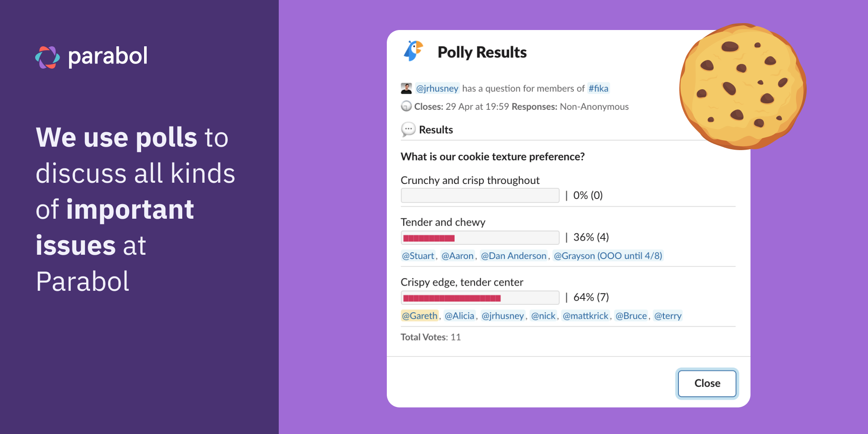This screenshot has height=434, width=868.
Task: Click @mattkrick's mention tag
Action: (x=585, y=316)
